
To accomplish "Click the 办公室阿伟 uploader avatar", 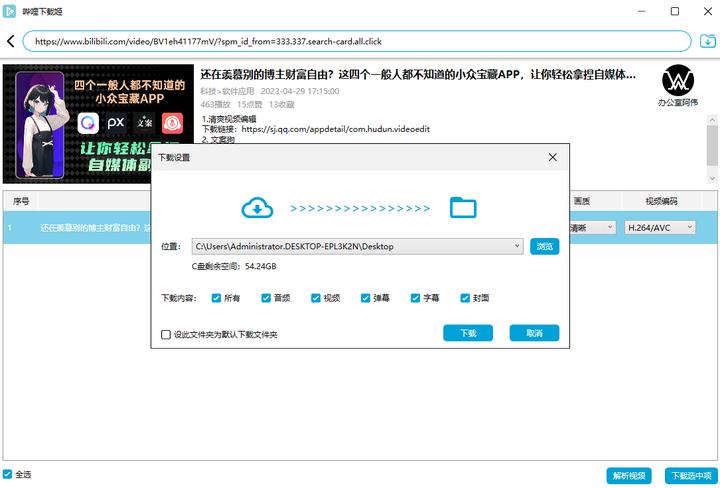I will click(x=680, y=80).
